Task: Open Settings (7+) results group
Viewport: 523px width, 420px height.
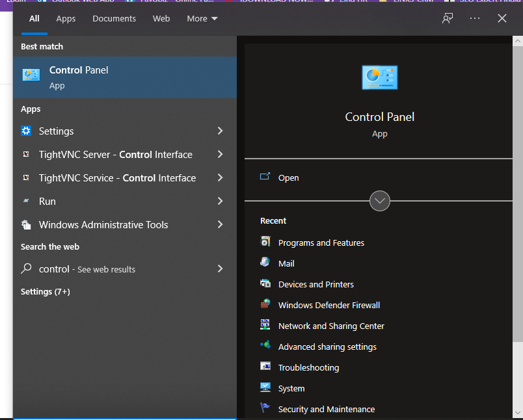Action: coord(46,292)
